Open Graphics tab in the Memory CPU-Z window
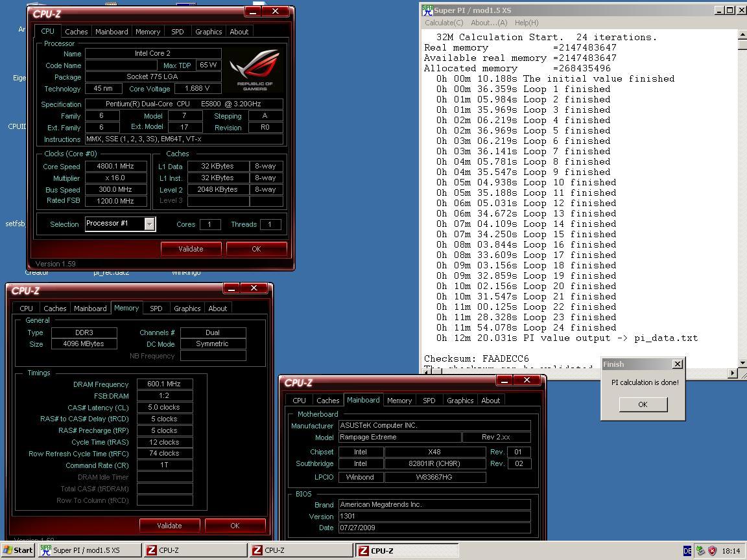The width and height of the screenshot is (747, 560). pyautogui.click(x=187, y=308)
